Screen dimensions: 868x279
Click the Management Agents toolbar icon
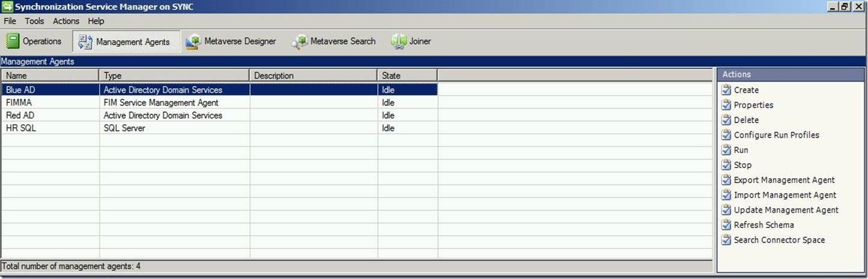(85, 42)
